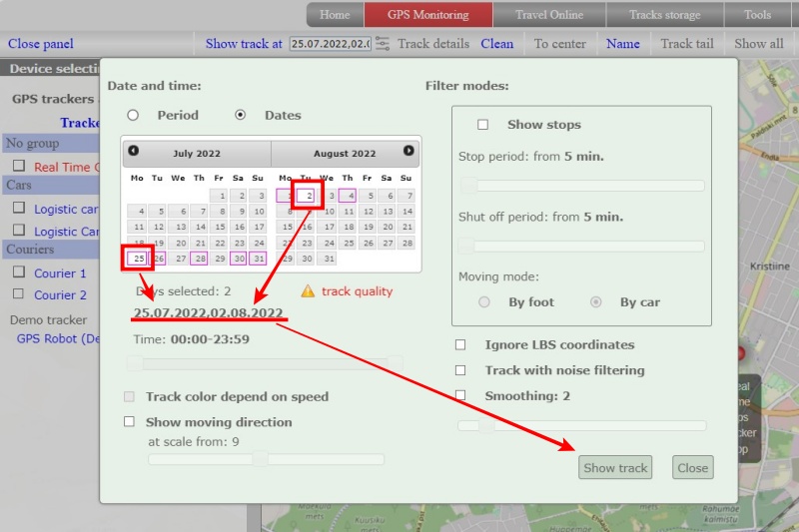Open track settings sliders icon
The height and width of the screenshot is (532, 799).
[383, 44]
